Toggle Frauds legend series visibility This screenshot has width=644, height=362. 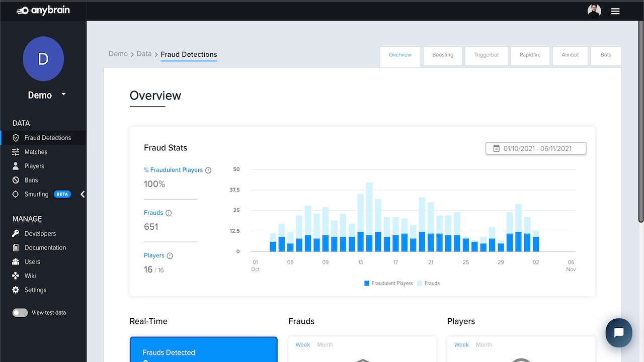click(429, 284)
